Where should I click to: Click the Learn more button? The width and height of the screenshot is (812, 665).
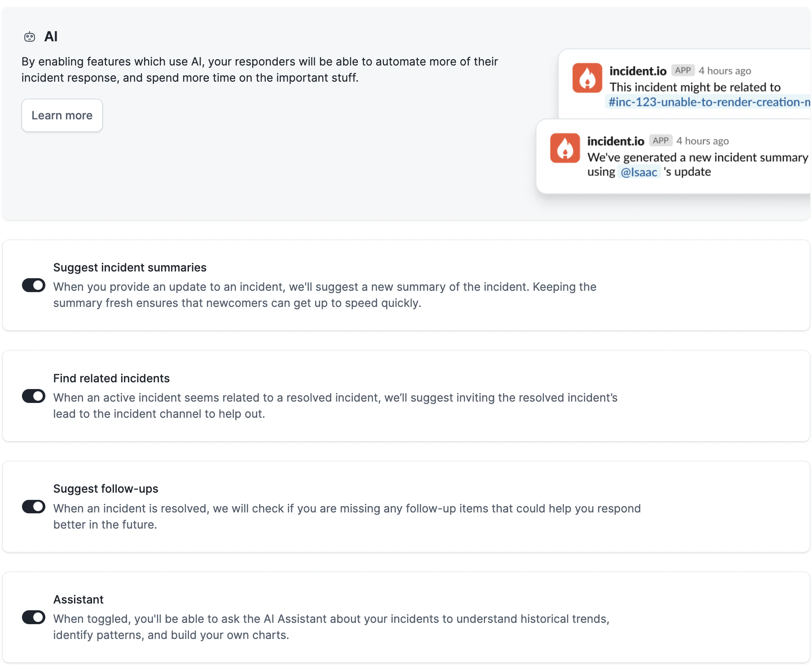coord(62,115)
